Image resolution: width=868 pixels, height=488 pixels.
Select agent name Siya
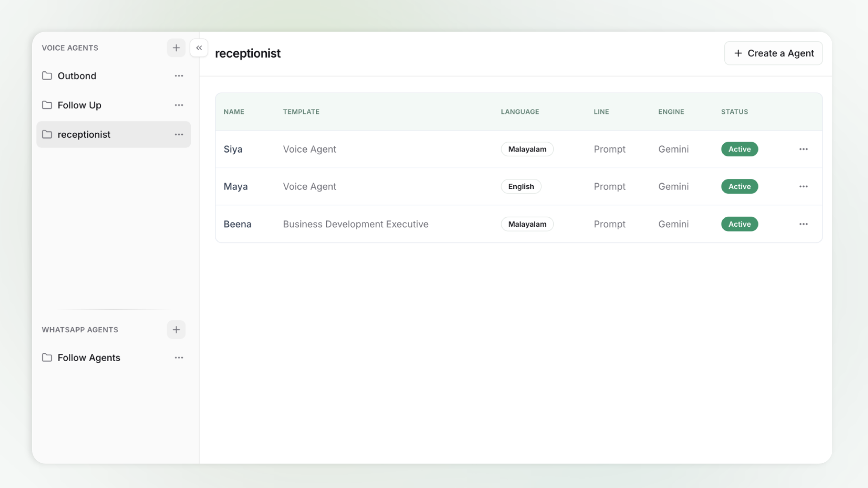[233, 149]
